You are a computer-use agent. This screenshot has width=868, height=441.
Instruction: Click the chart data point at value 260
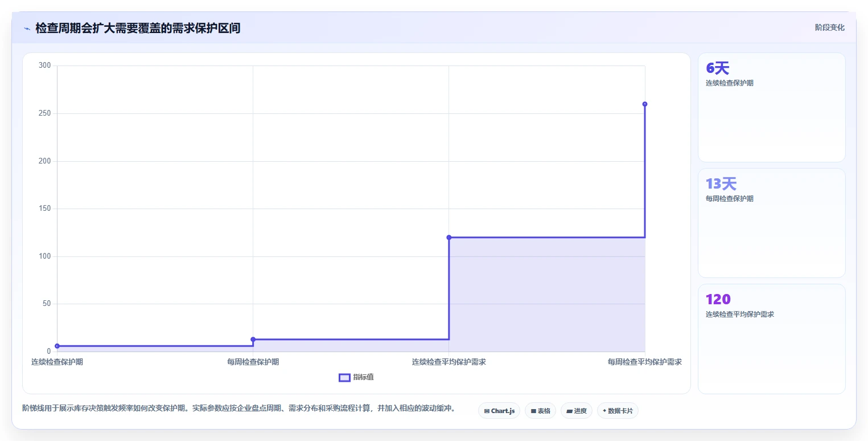(x=645, y=104)
